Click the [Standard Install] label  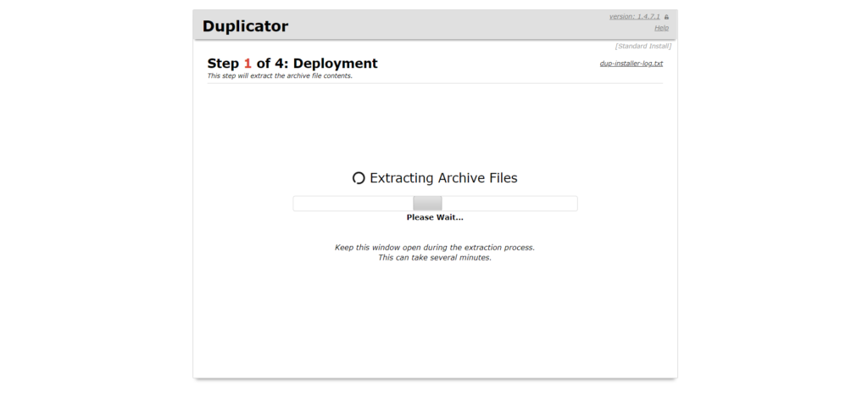[x=643, y=46]
